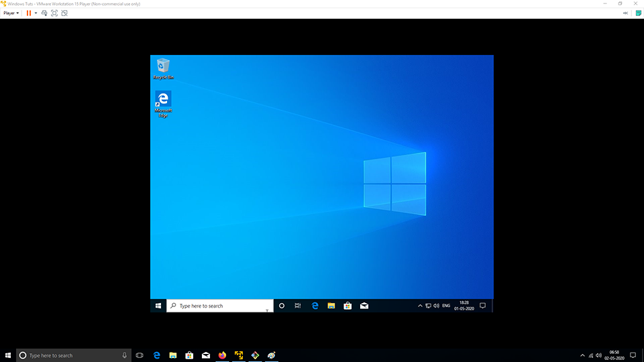
Task: Launch Edge from the host taskbar
Action: click(x=156, y=355)
